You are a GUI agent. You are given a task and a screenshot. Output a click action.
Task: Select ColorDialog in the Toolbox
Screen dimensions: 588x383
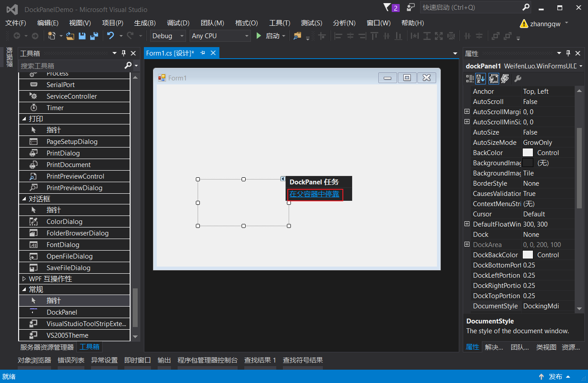tap(74, 221)
